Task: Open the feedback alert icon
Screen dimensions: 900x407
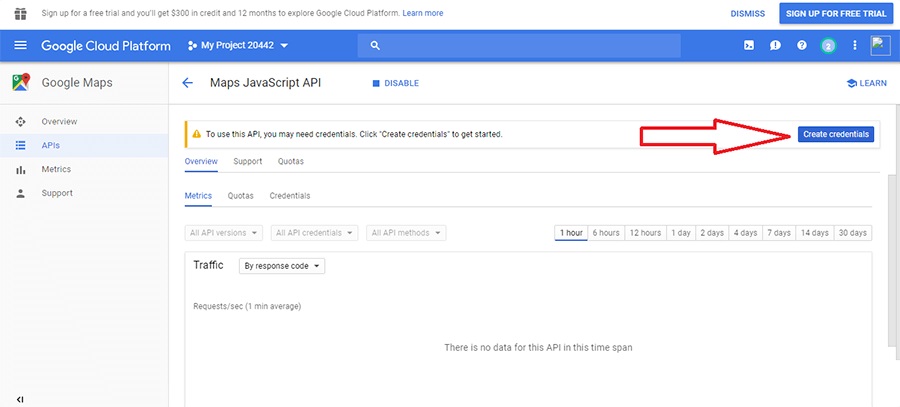Action: coord(775,46)
